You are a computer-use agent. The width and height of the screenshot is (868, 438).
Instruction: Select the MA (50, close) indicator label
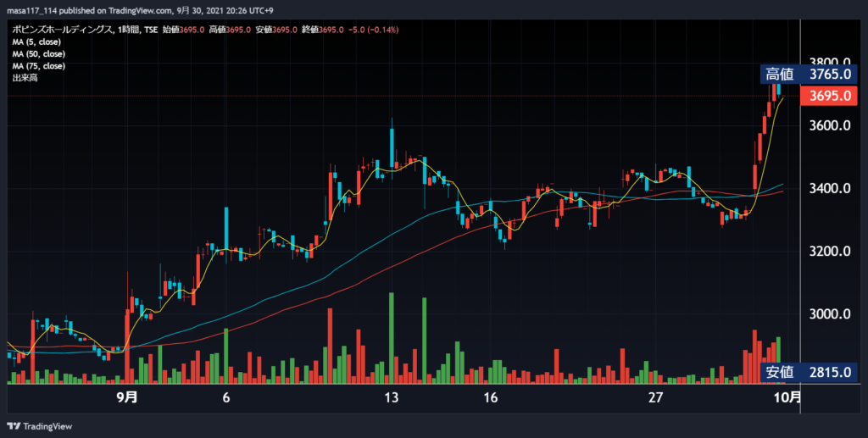tap(39, 54)
